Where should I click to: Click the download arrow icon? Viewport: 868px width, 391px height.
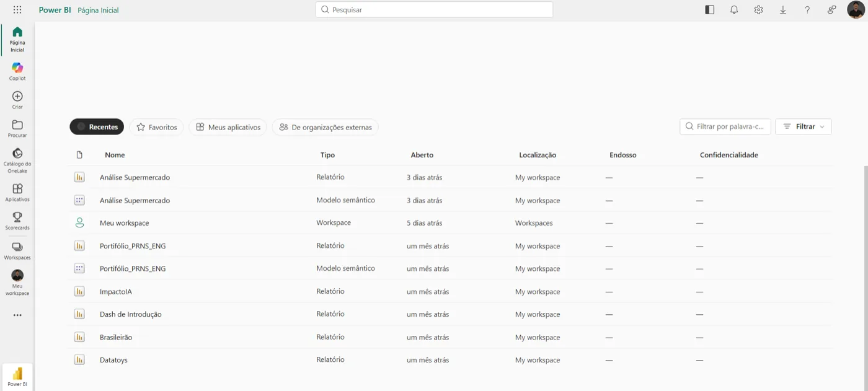pyautogui.click(x=783, y=10)
